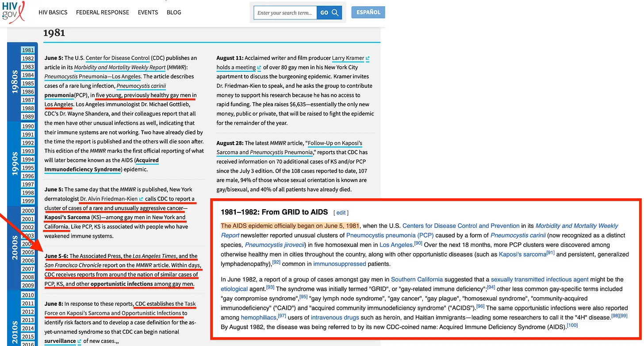
Task: Select year 2010 in the timeline
Action: (x=28, y=295)
